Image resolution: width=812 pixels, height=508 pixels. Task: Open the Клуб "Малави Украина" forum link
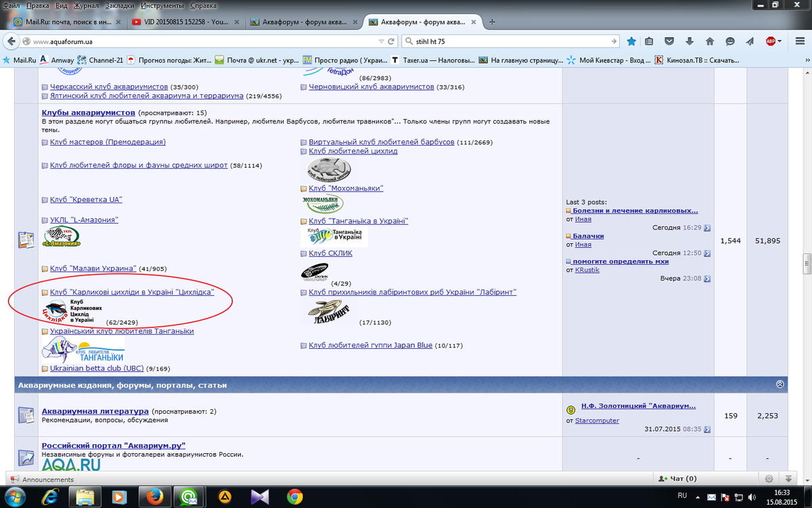click(x=93, y=268)
